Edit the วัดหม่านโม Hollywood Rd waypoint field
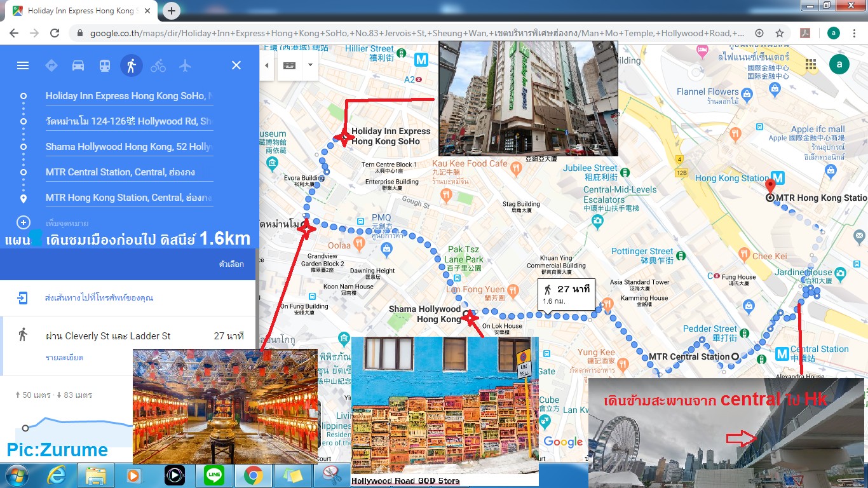 (x=129, y=121)
